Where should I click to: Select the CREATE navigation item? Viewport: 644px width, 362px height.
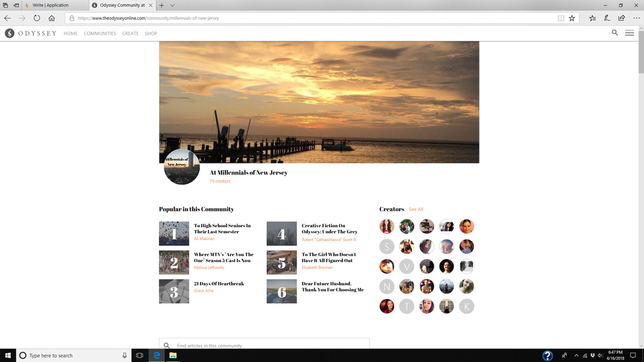(x=130, y=34)
